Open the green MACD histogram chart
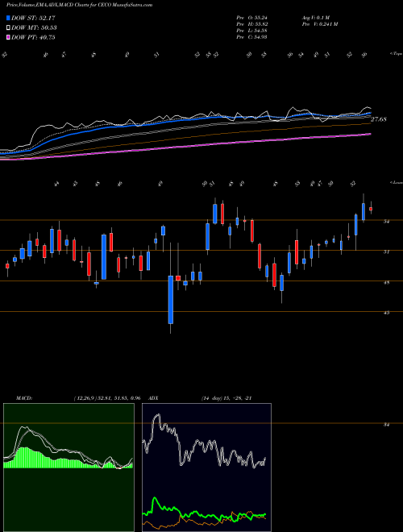Screen dimensions: 403x532 point(69,468)
